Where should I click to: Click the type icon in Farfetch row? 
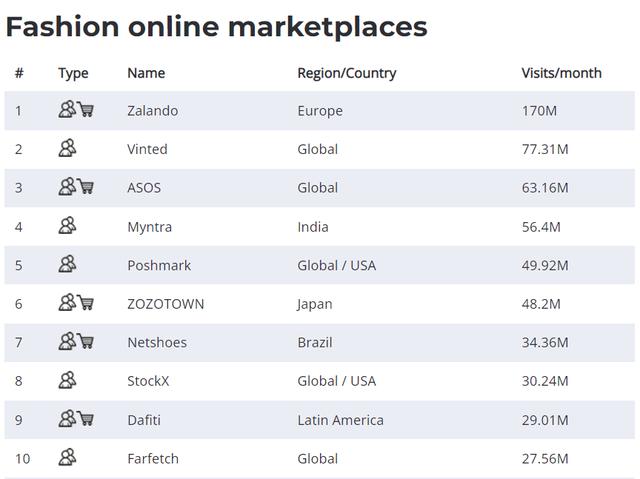coord(67,458)
